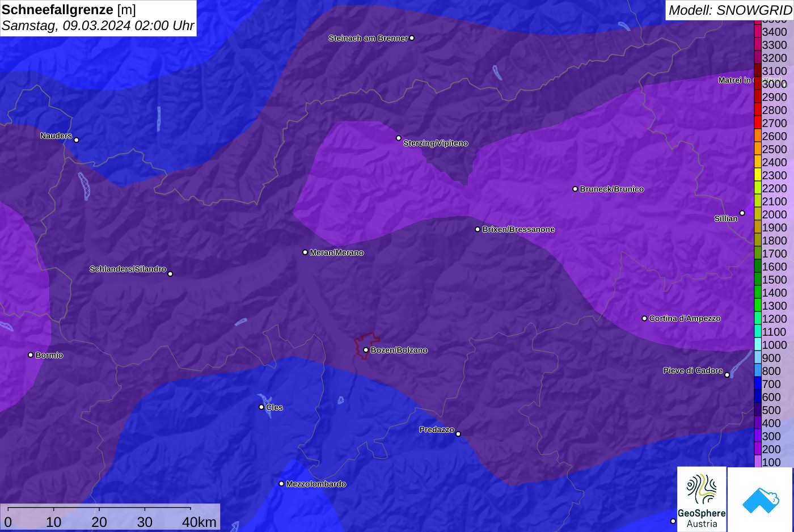Pick the Sterzing/Vipiteno marker dot
794x532 pixels.
[x=399, y=138]
